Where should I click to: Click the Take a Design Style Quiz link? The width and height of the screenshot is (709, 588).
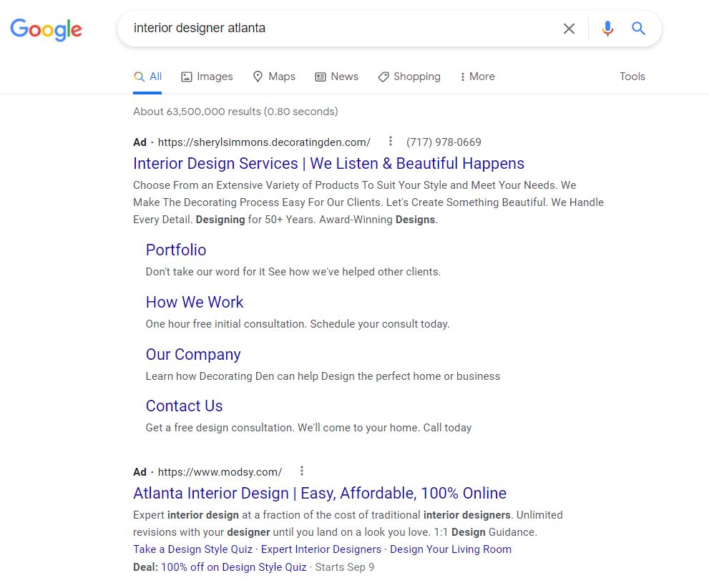point(192,549)
